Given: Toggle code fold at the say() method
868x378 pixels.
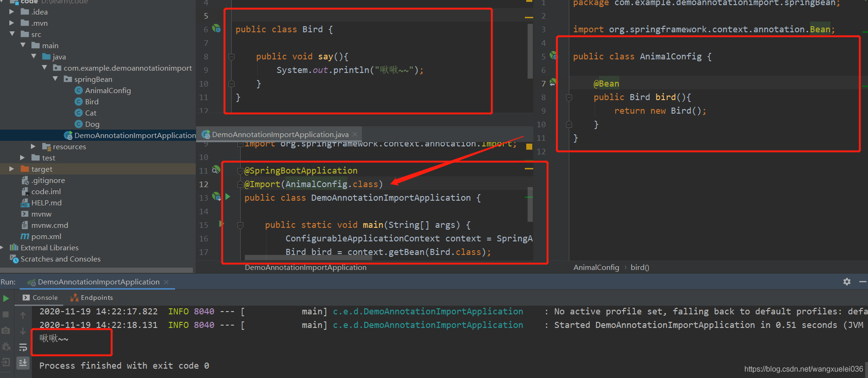Looking at the screenshot, I should click(231, 57).
